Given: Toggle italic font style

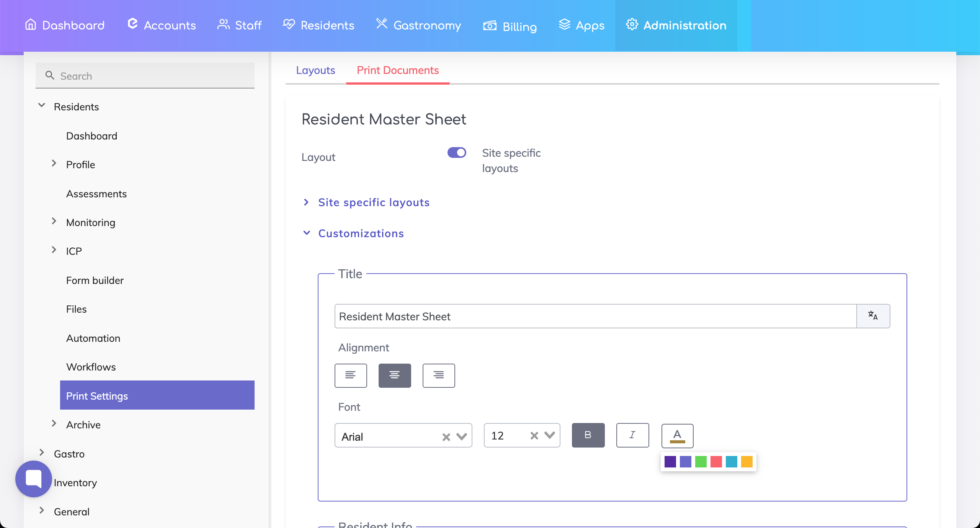Looking at the screenshot, I should click(632, 435).
